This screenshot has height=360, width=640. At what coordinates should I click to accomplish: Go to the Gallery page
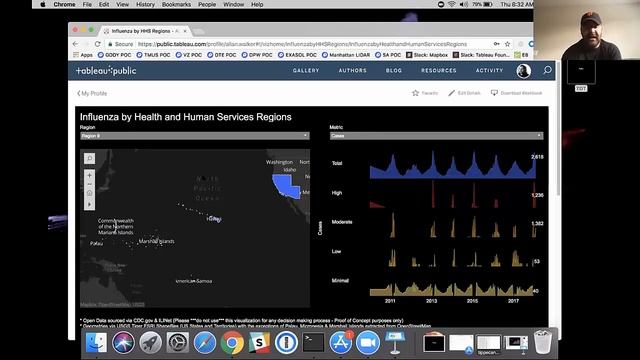[x=306, y=71]
